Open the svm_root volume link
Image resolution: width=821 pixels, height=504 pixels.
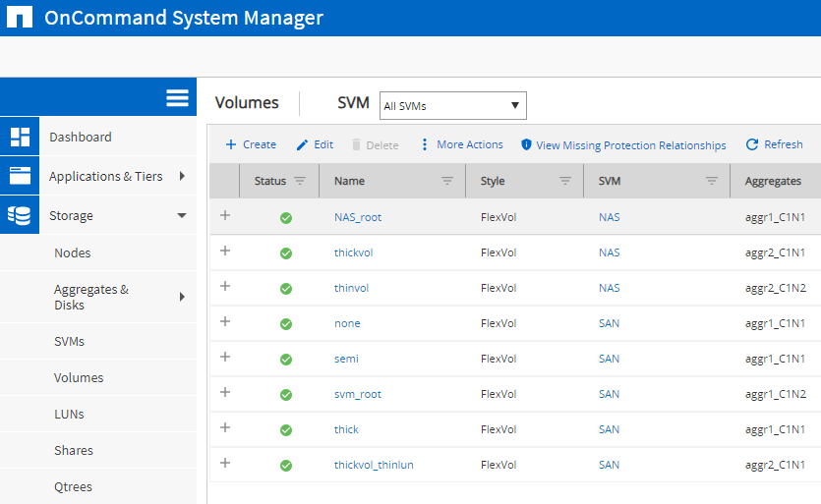pyautogui.click(x=357, y=394)
